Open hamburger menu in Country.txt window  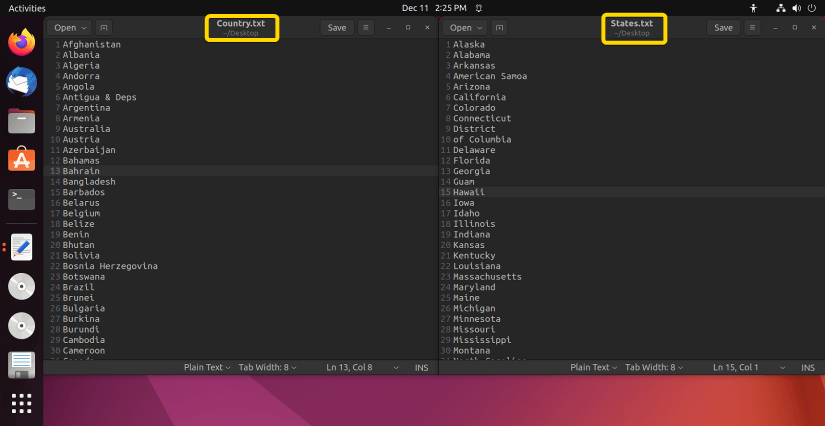click(366, 27)
